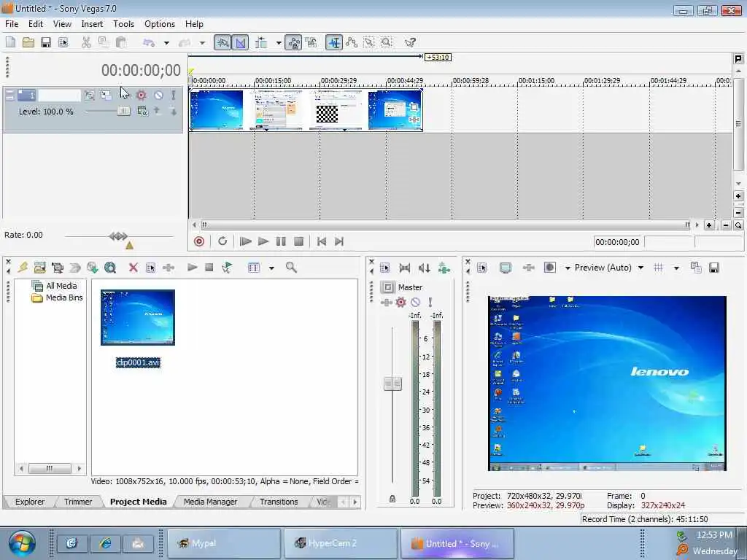Open project properties icon in main toolbar
This screenshot has height=560, width=747.
tap(63, 42)
